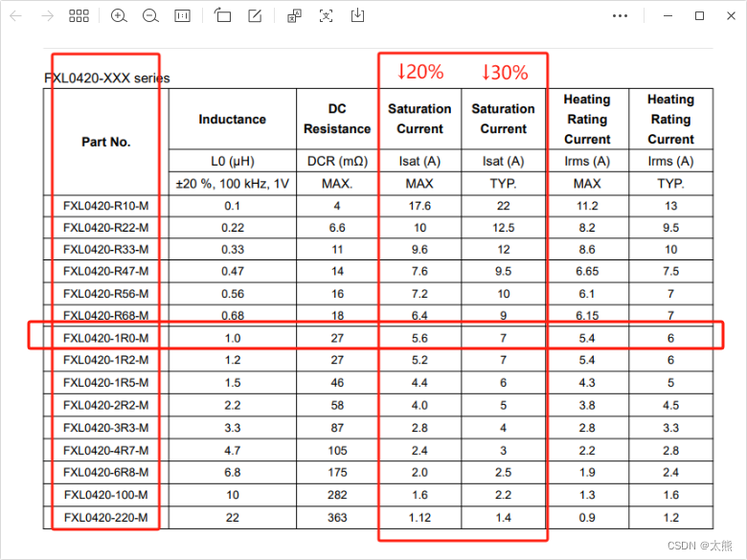Click the 9.5 Irms typical value
Viewport: 747px width, 560px height.
pyautogui.click(x=670, y=228)
